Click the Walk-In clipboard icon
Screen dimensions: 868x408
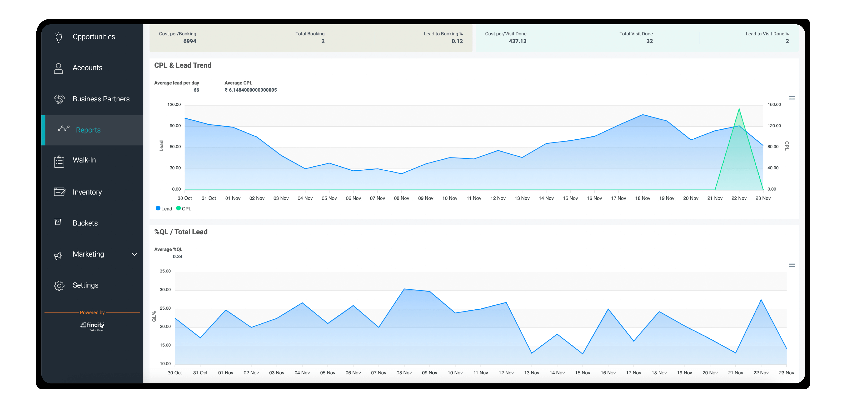tap(59, 162)
